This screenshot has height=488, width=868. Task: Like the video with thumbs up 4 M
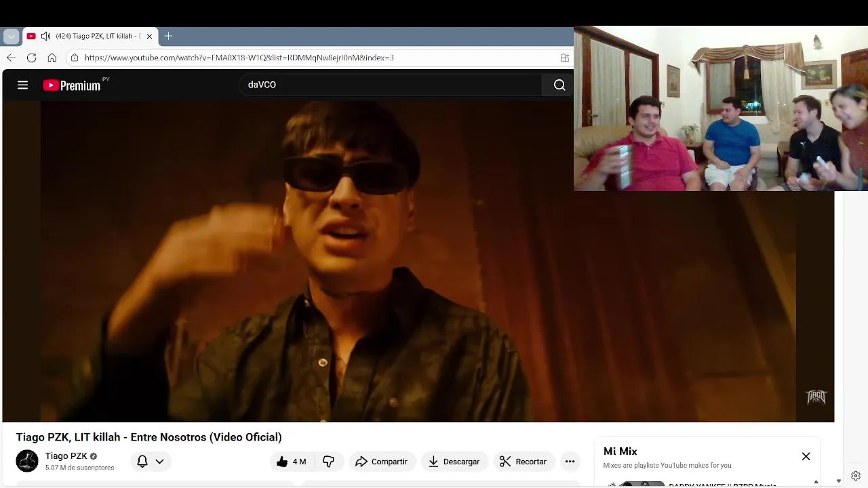tap(291, 462)
